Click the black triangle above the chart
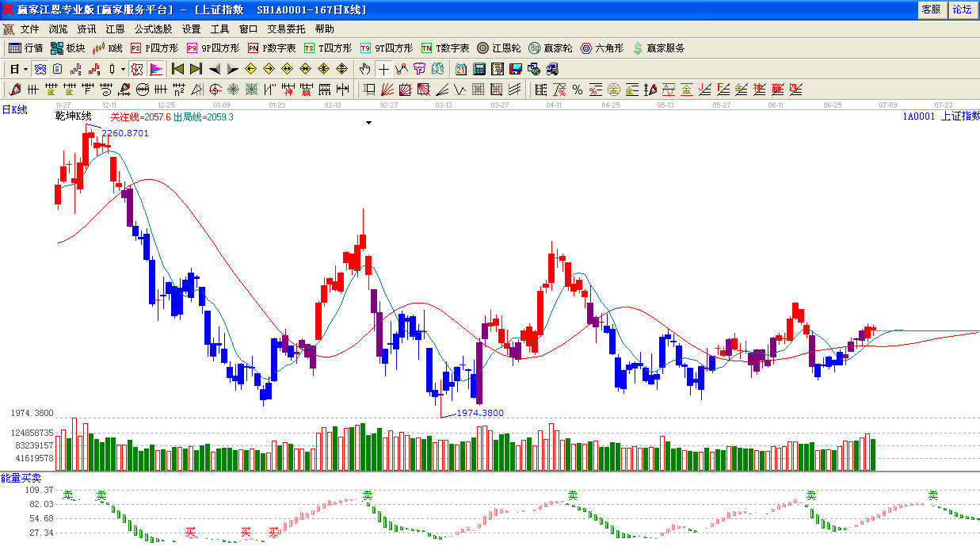 [x=368, y=123]
